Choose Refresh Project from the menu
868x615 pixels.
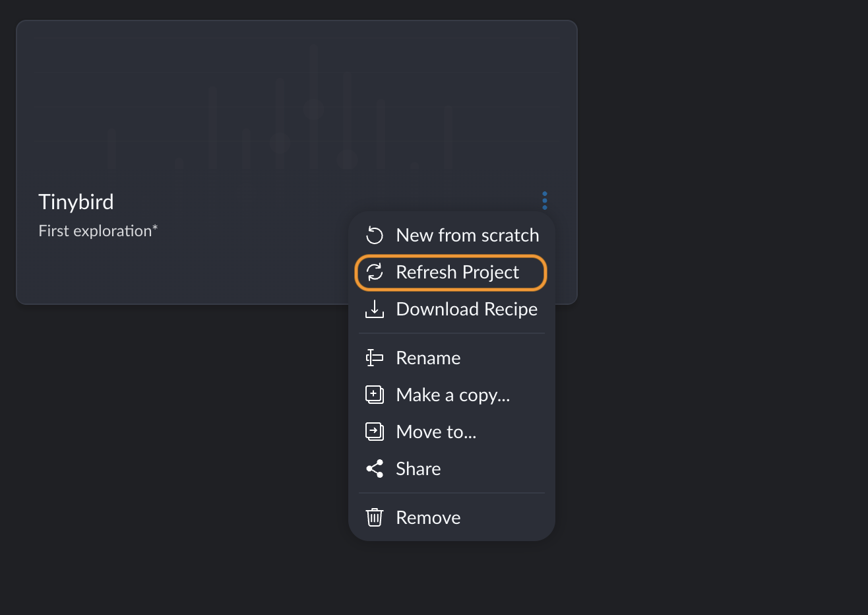(x=457, y=273)
